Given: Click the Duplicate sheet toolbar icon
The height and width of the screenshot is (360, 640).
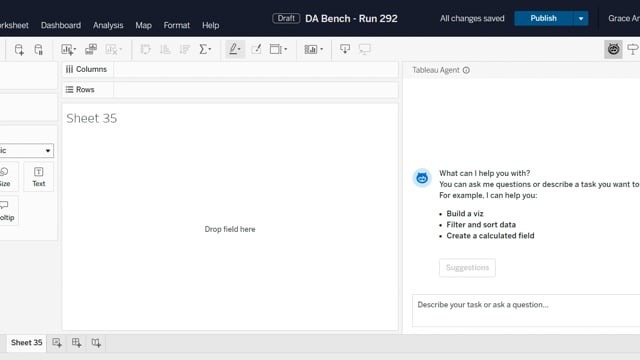Looking at the screenshot, I should 91,49.
